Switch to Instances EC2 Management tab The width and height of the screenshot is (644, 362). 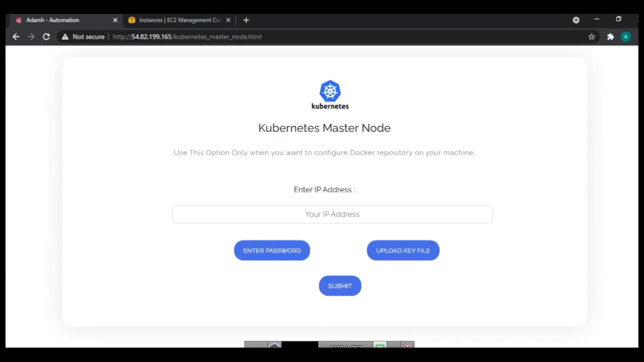point(180,20)
